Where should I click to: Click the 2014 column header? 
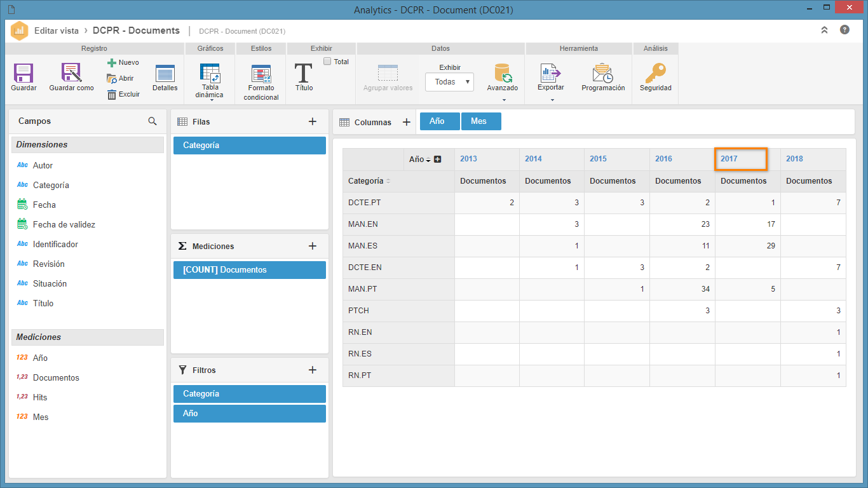tap(533, 159)
